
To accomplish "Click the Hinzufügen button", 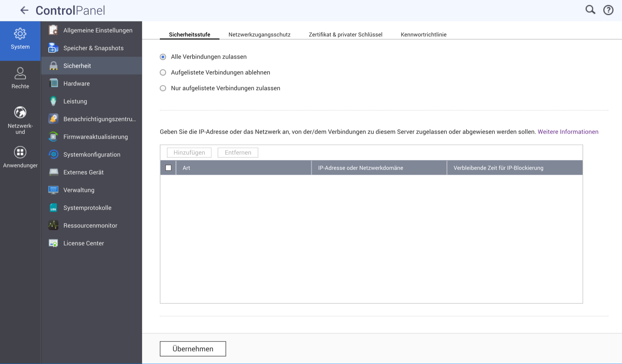I will pyautogui.click(x=189, y=153).
